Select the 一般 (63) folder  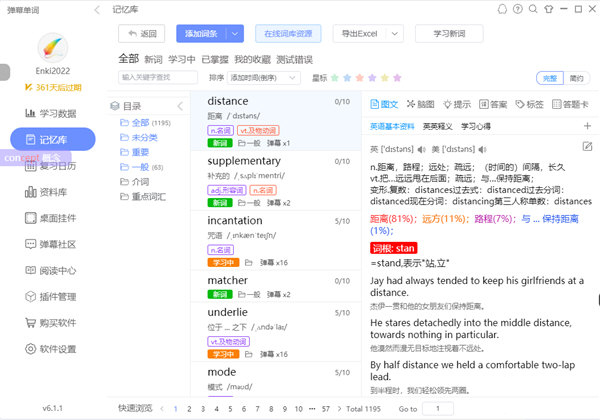[x=142, y=167]
